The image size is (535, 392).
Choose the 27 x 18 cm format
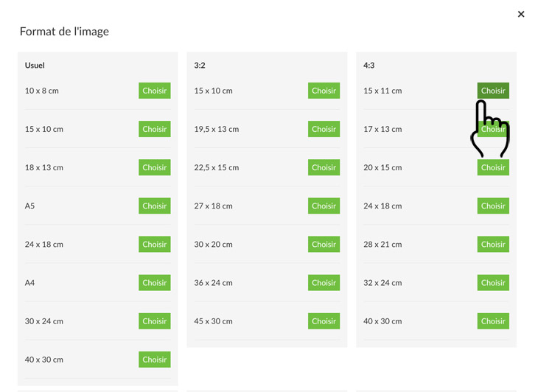click(x=324, y=206)
